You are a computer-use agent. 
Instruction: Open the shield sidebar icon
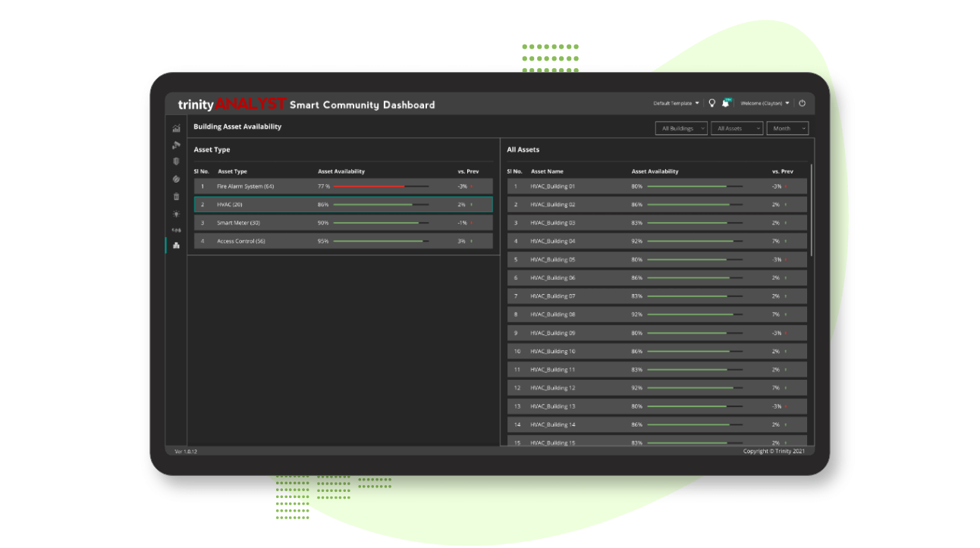(x=176, y=161)
